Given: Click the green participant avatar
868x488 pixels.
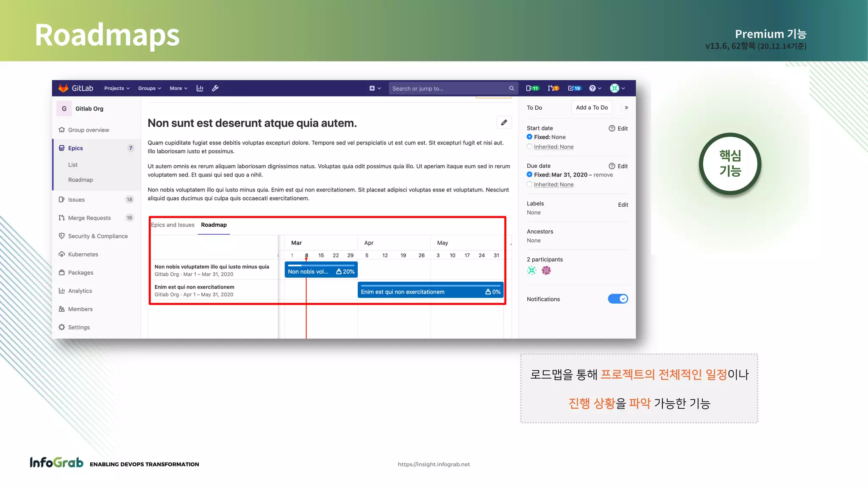Looking at the screenshot, I should [x=532, y=270].
